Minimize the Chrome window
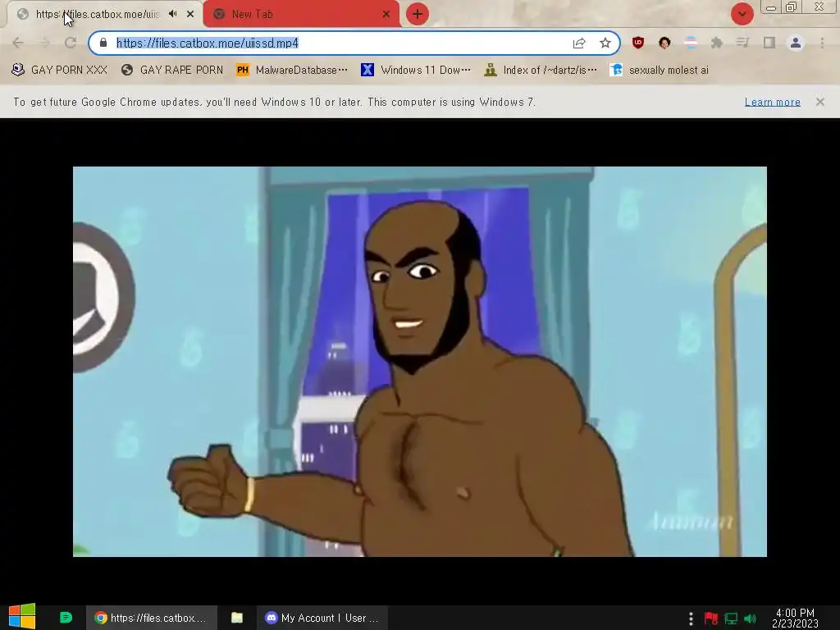The image size is (840, 630). [771, 7]
